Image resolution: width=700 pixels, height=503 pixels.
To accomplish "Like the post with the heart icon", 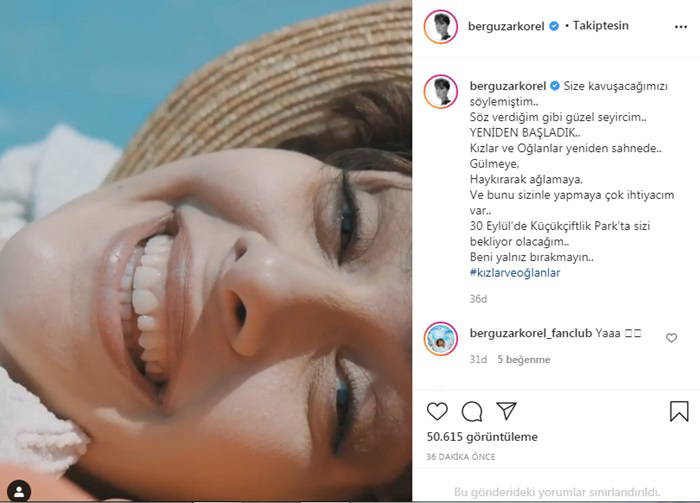I will (x=437, y=411).
